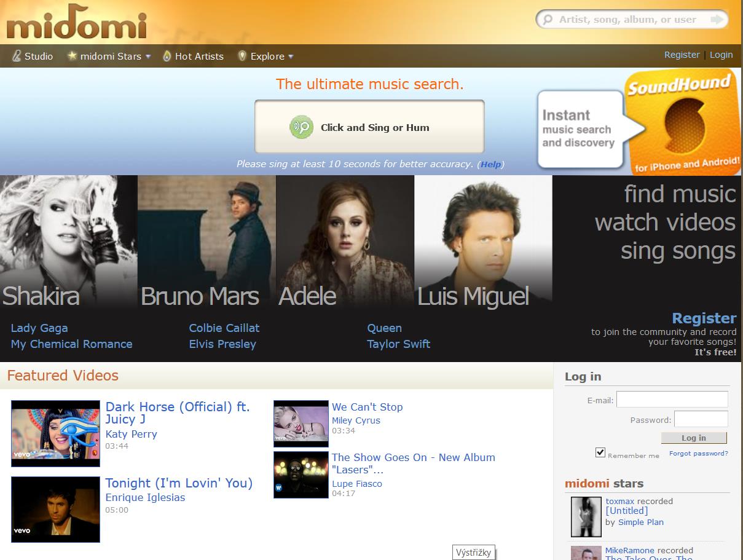Select the Bruno Mars artist photo
Screen dimensions: 743x560
206,241
